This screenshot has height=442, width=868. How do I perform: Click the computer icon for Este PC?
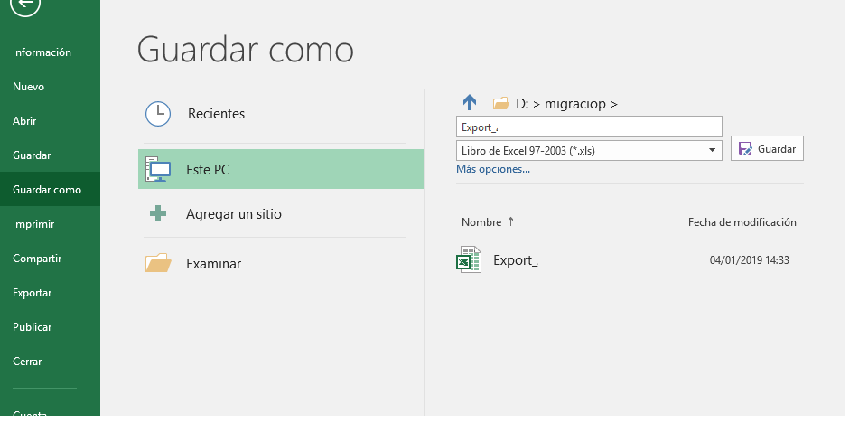pyautogui.click(x=158, y=169)
